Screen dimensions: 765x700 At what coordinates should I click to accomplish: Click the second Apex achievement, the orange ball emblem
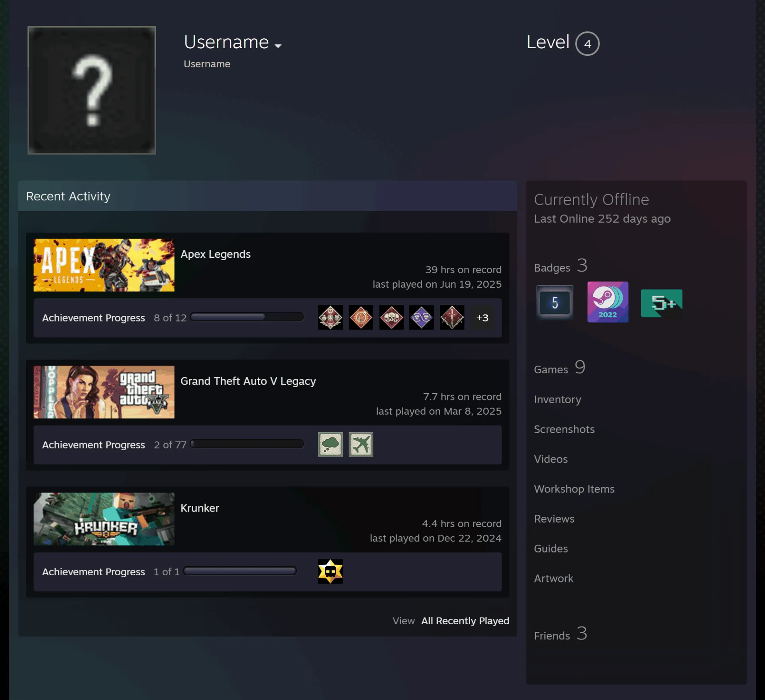(361, 318)
